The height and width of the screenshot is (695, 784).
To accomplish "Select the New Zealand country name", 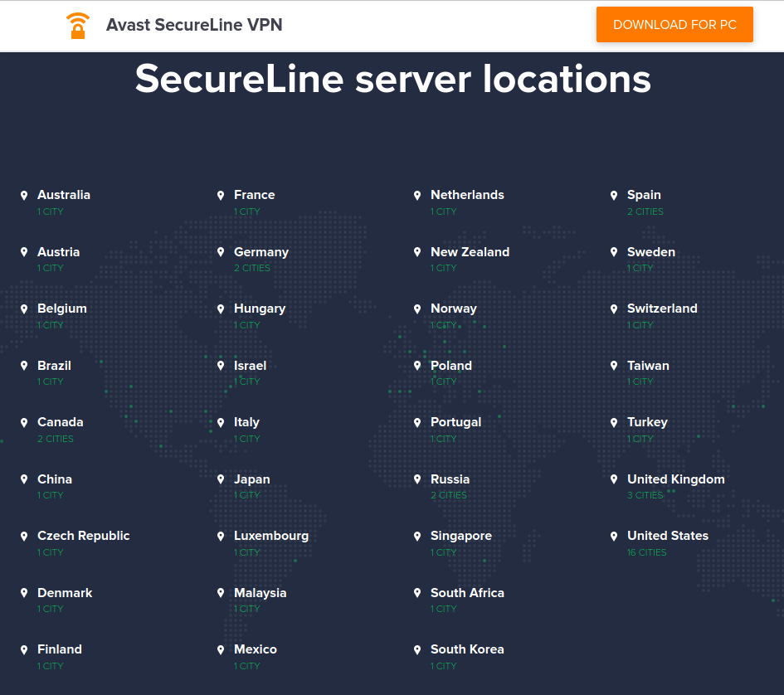I will click(x=470, y=252).
